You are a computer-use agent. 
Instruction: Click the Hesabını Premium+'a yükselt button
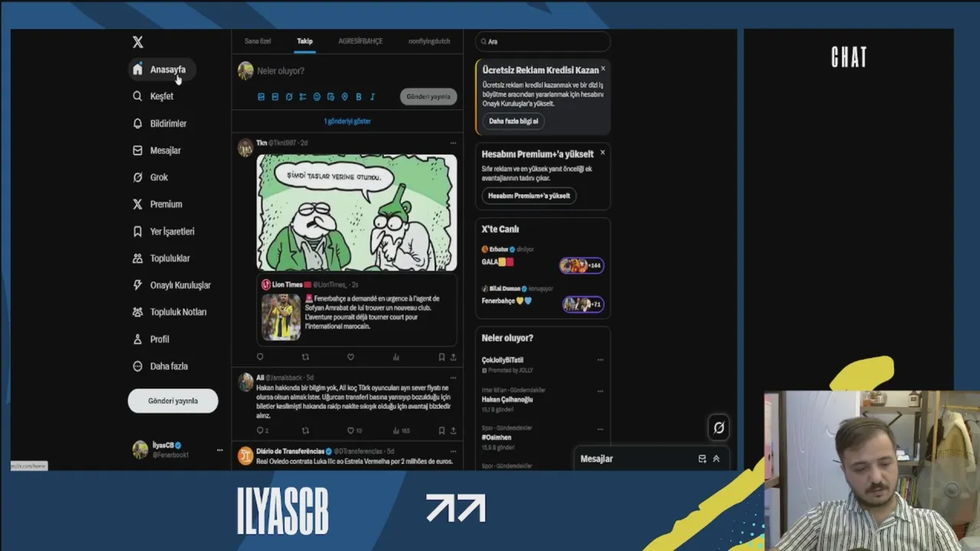[529, 196]
